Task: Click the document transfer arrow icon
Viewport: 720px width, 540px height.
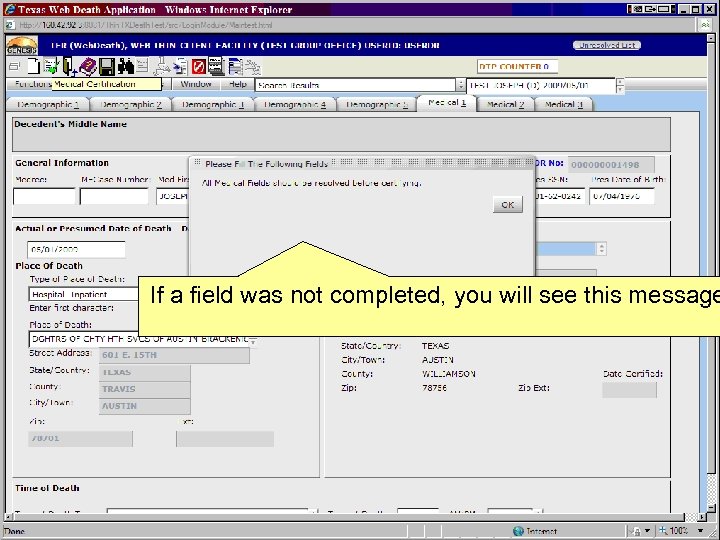Action: [x=180, y=67]
